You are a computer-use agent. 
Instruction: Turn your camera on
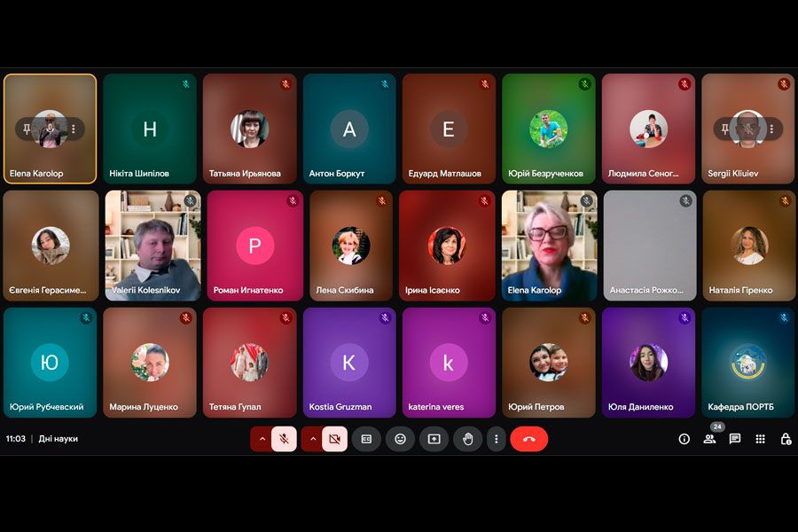click(334, 439)
